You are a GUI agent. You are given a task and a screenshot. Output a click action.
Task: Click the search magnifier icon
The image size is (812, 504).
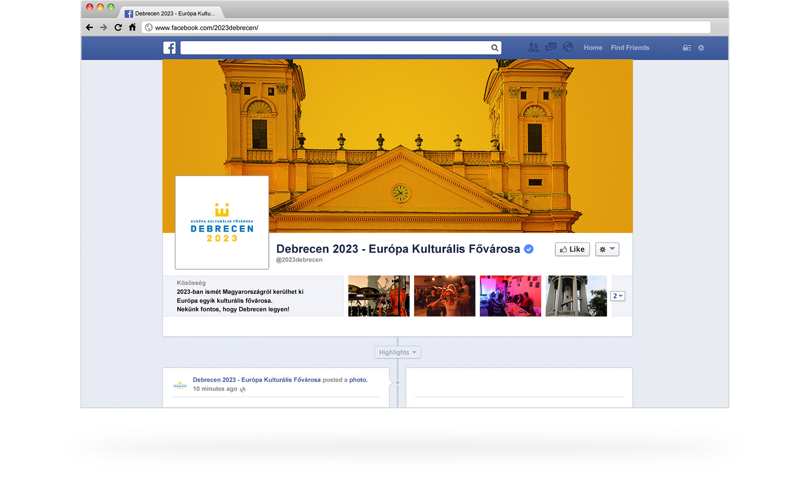(x=494, y=48)
